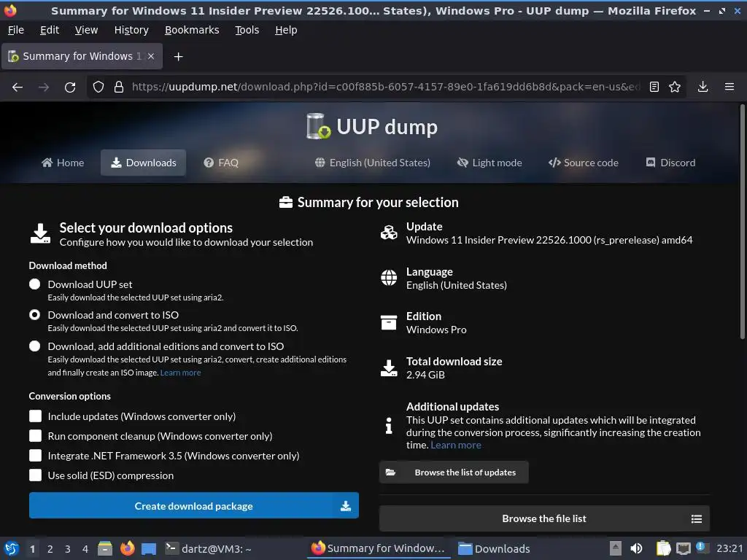Click Learn more under additional editions
Screen dimensions: 747x560
(181, 373)
